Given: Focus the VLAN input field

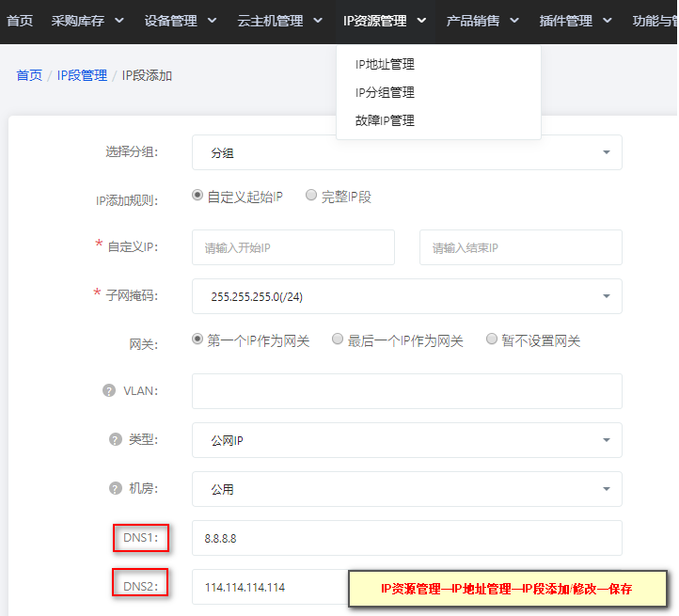Looking at the screenshot, I should (406, 391).
